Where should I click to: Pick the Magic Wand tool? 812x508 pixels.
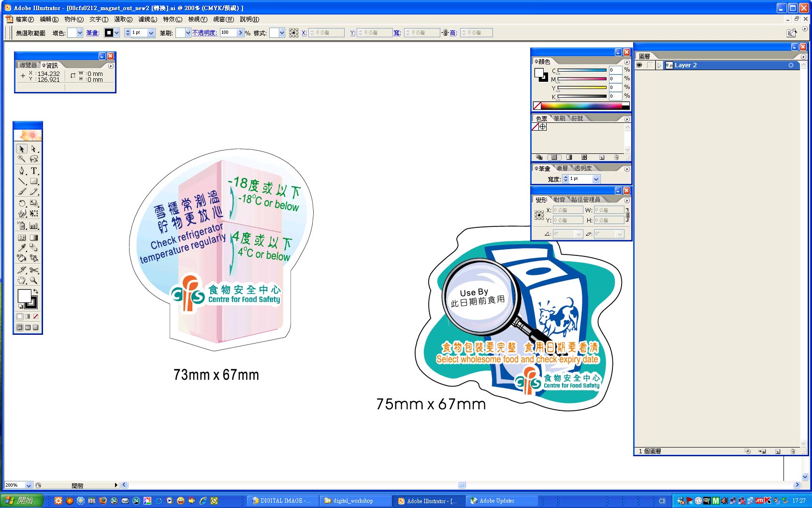pyautogui.click(x=21, y=158)
